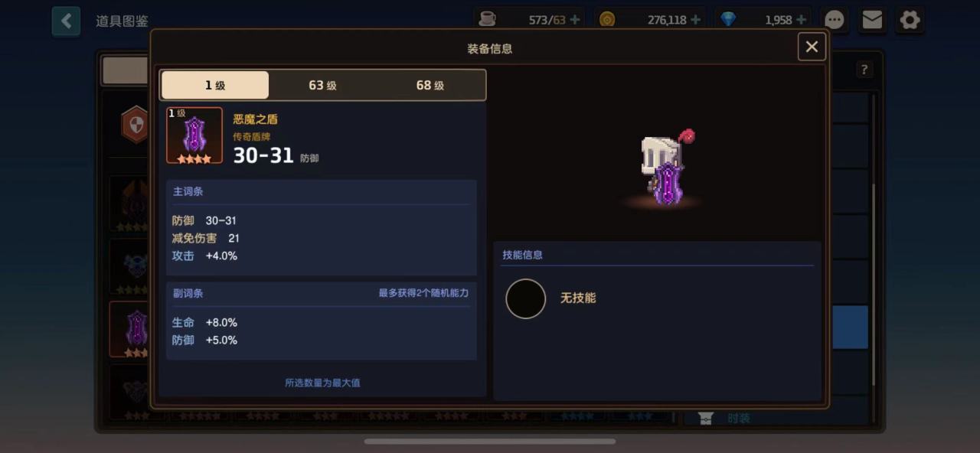
Task: Switch to the 68 级 level tab
Action: click(430, 85)
